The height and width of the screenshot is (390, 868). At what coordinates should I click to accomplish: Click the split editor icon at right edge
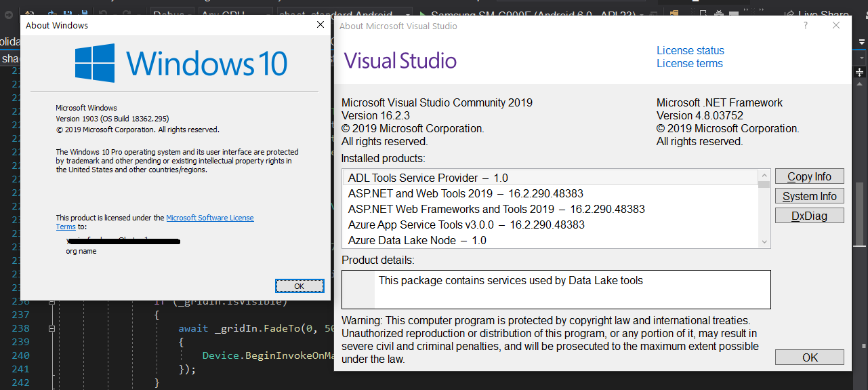pos(860,72)
